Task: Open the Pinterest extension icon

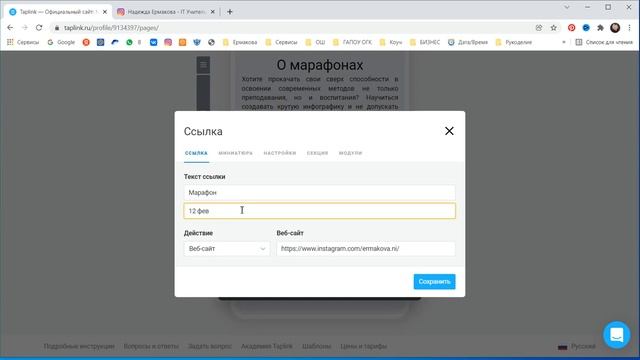Action: tap(571, 28)
